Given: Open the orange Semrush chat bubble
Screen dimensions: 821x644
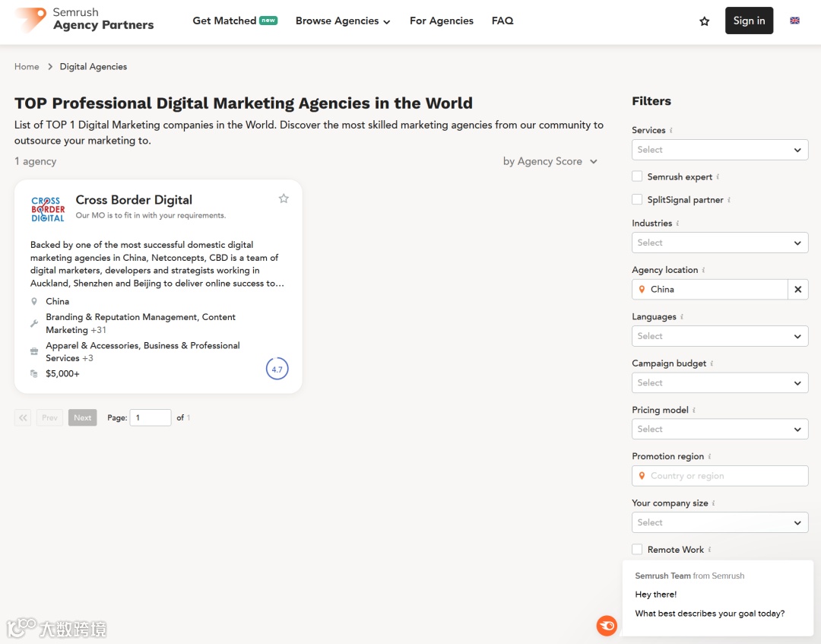Looking at the screenshot, I should tap(607, 626).
